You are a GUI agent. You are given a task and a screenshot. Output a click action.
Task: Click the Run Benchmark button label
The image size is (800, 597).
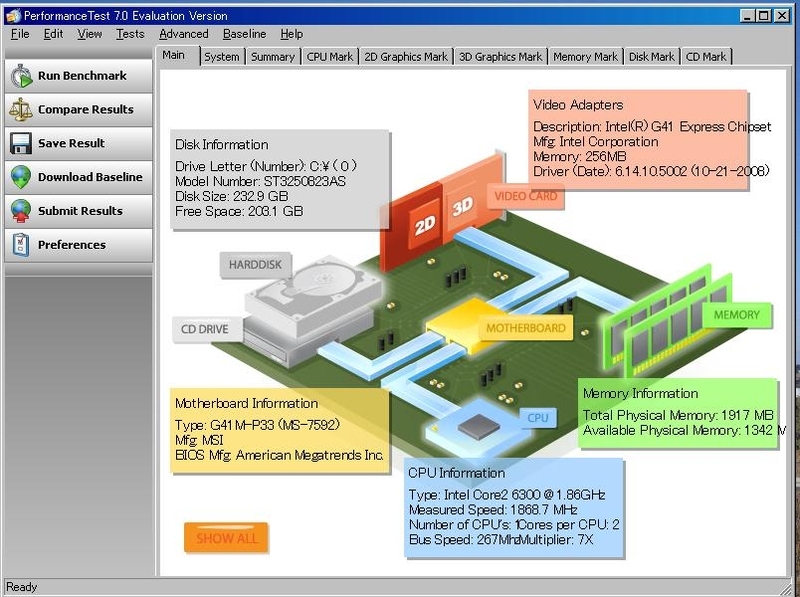pos(82,76)
